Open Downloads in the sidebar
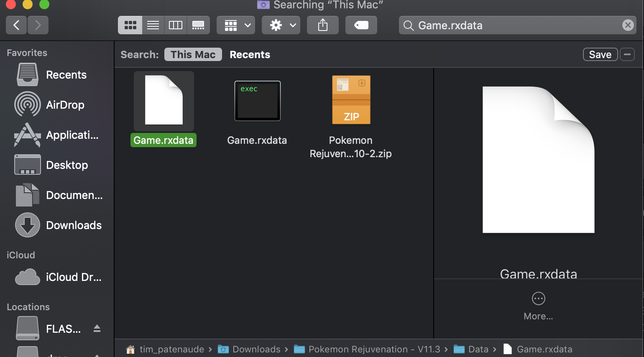The height and width of the screenshot is (357, 644). 74,225
